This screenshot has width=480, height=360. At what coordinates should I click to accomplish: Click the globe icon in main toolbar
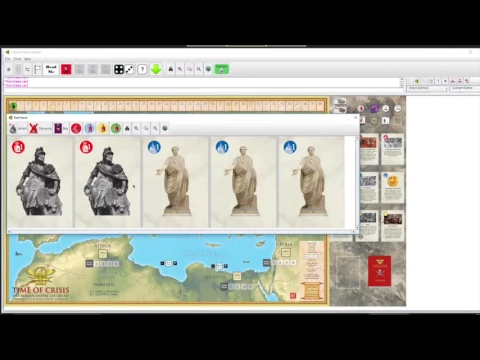pos(208,69)
